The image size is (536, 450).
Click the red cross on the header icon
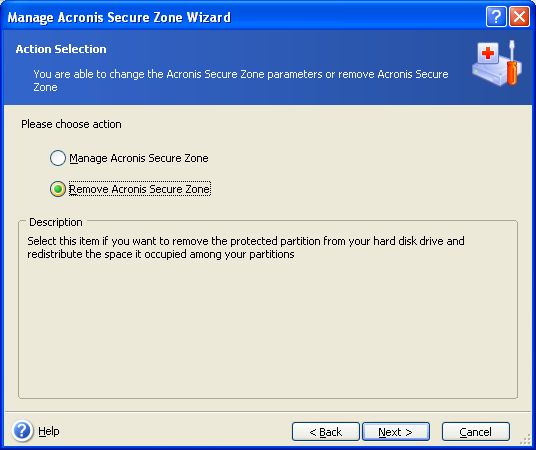(488, 53)
